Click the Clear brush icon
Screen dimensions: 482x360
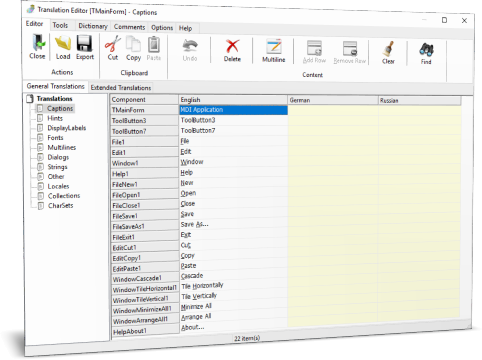[x=389, y=49]
